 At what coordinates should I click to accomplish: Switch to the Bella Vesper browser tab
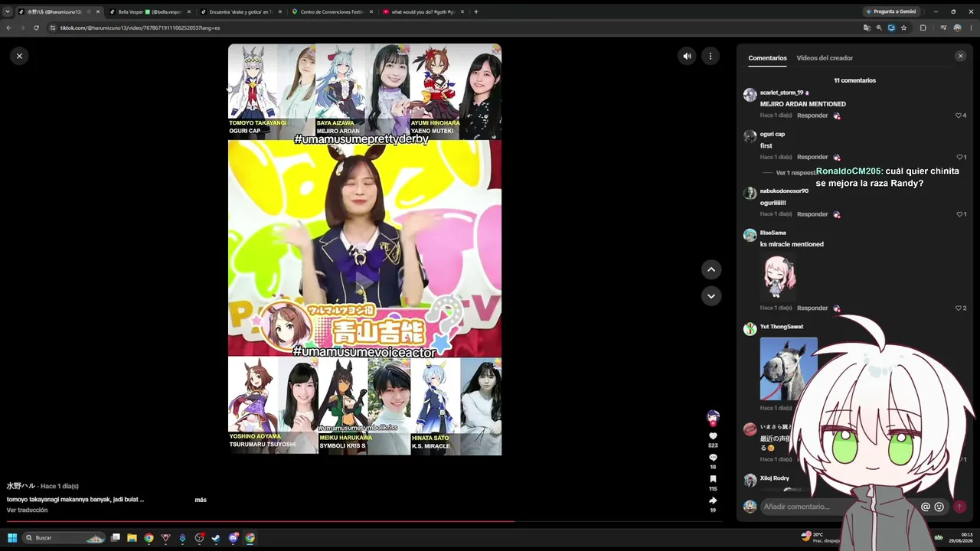[x=149, y=11]
